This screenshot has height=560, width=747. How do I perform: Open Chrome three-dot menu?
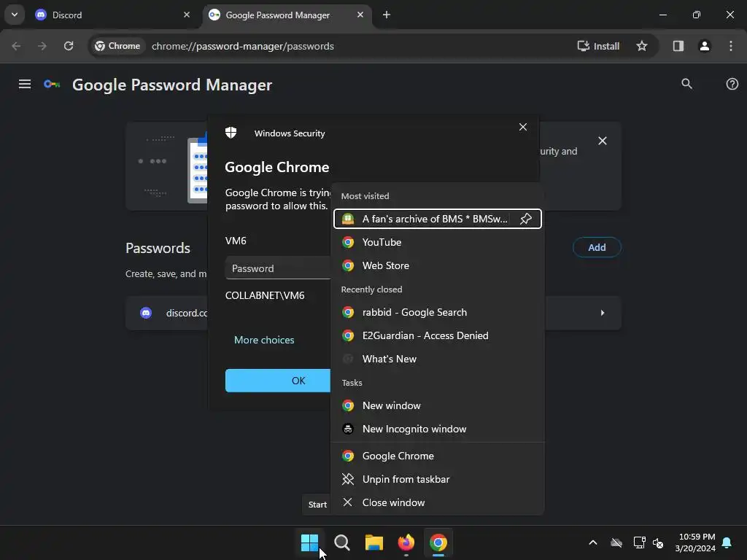tap(731, 46)
